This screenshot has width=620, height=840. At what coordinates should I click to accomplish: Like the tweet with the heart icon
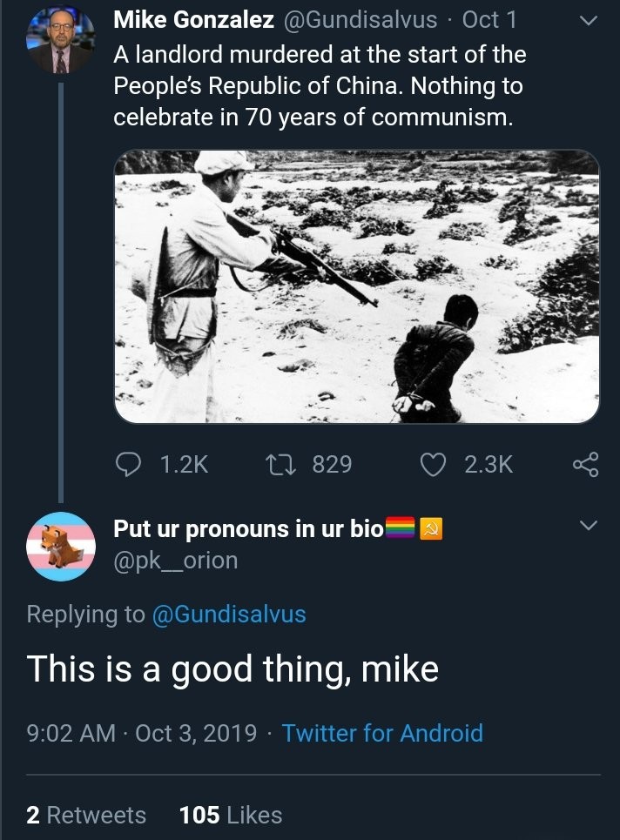tap(433, 465)
